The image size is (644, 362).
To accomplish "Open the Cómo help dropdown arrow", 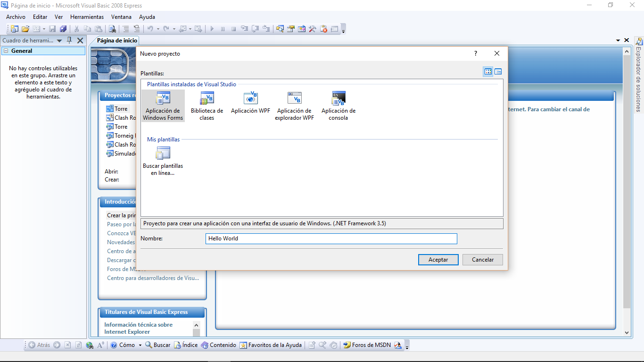I will (x=140, y=345).
